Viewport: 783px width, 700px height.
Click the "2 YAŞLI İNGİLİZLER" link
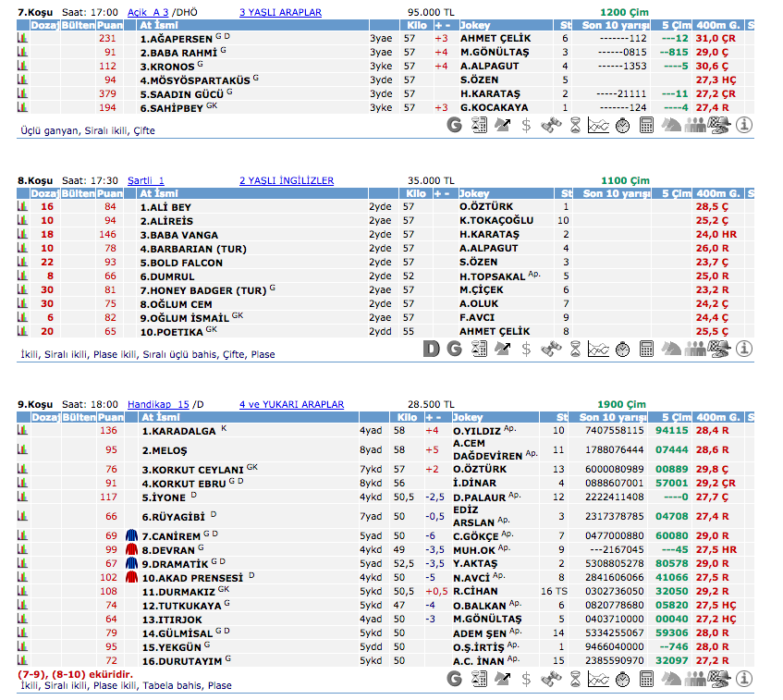(x=287, y=180)
